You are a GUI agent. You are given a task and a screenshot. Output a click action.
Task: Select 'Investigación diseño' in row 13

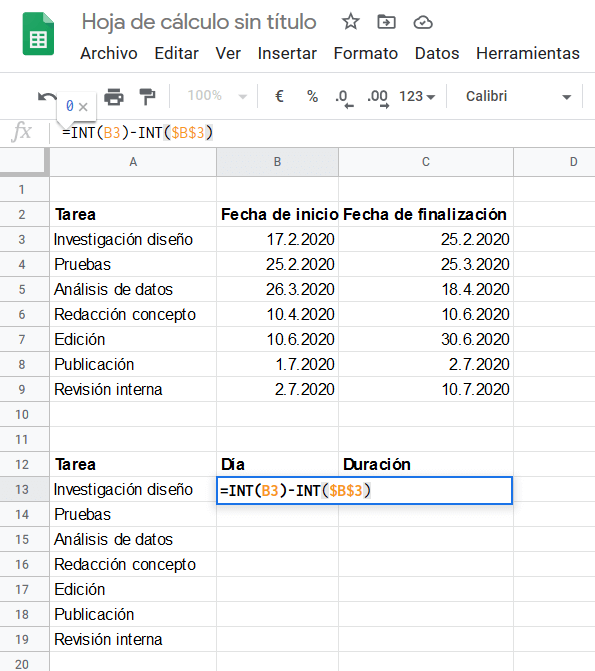click(133, 489)
